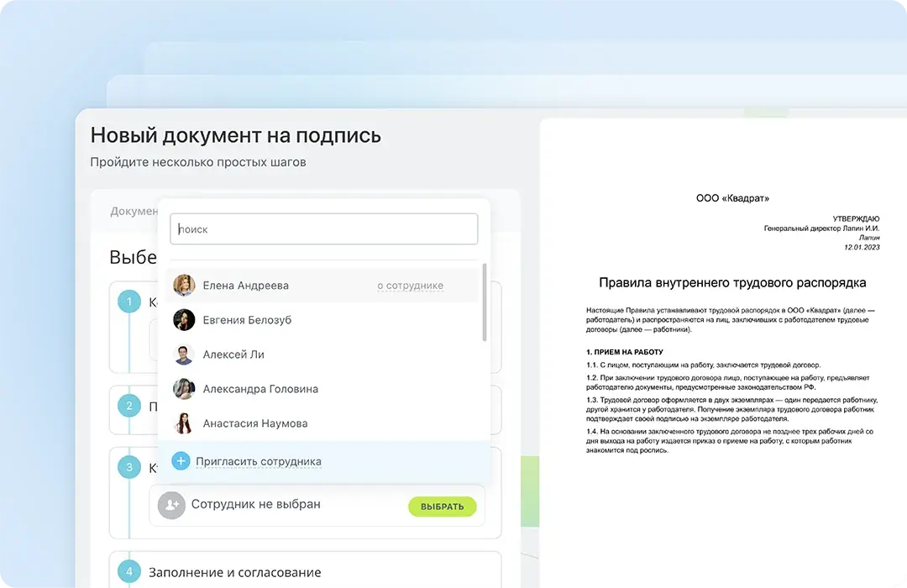Click the green ВЫБРАТЬ button
Screen dimensions: 907x588
click(442, 507)
